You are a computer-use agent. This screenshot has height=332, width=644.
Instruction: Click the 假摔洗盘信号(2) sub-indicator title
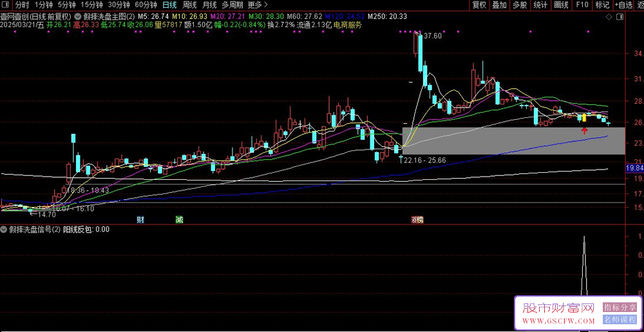[35, 229]
